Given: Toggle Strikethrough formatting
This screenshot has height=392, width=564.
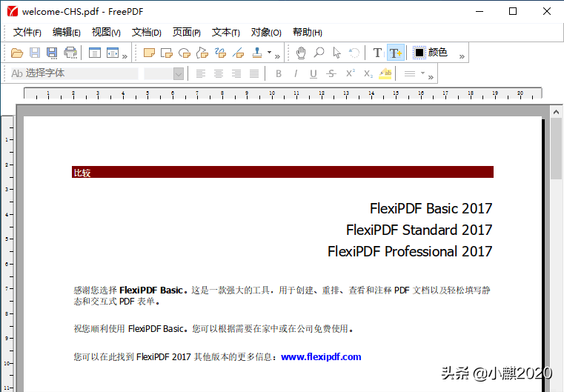Looking at the screenshot, I should tap(331, 73).
